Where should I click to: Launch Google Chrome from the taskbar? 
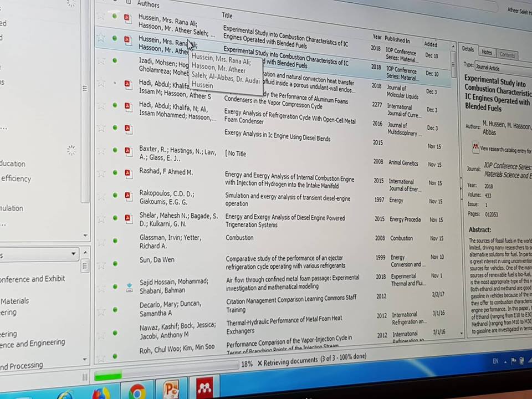pos(137,392)
